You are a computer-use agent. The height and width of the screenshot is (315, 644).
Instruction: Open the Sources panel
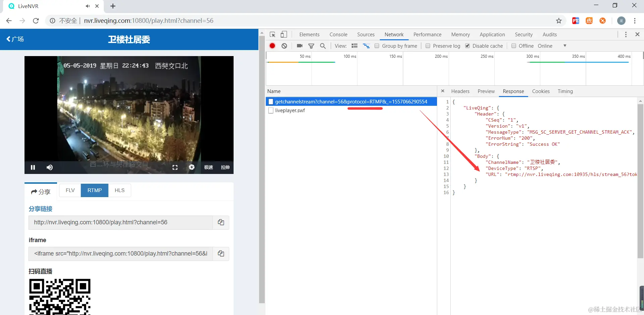pyautogui.click(x=366, y=35)
